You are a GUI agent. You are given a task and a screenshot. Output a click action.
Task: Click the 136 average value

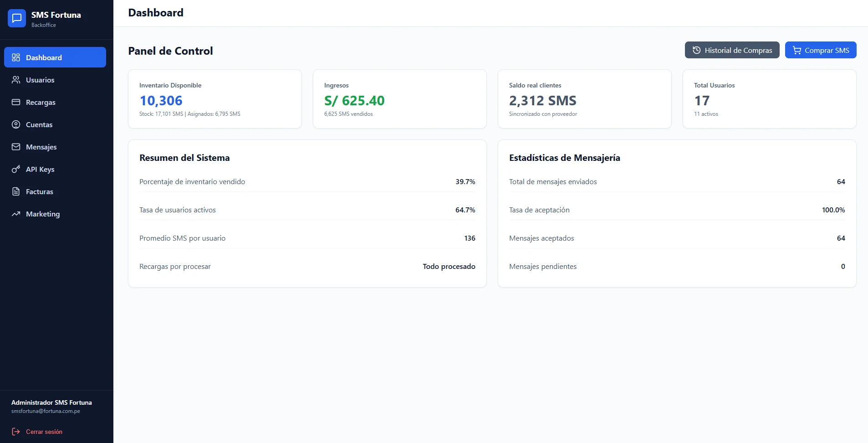(470, 238)
